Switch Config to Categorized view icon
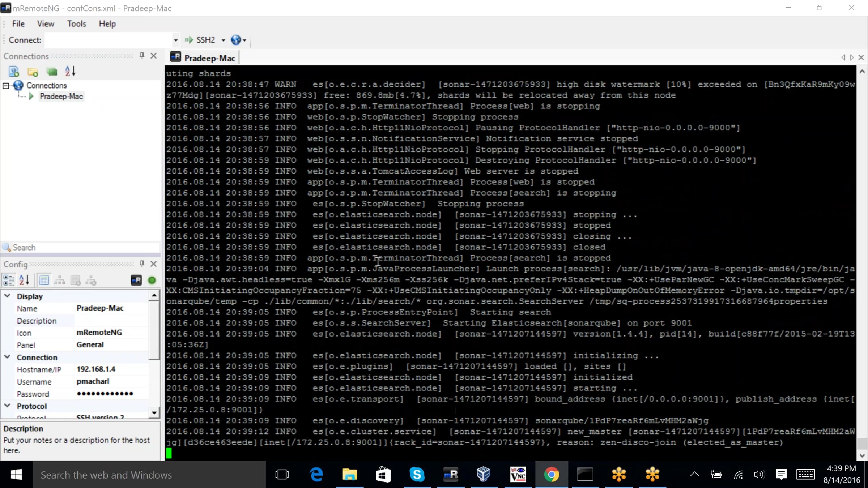The image size is (868, 488). [8, 280]
